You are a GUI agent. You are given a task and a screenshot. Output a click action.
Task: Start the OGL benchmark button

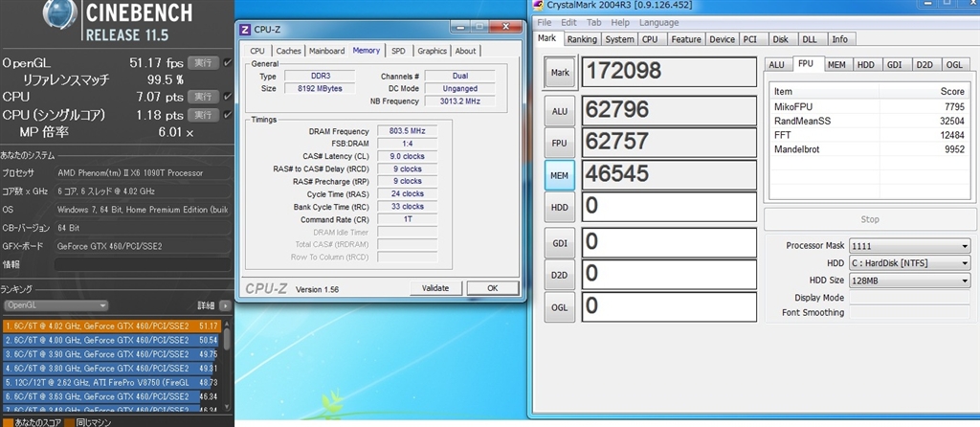click(x=560, y=305)
